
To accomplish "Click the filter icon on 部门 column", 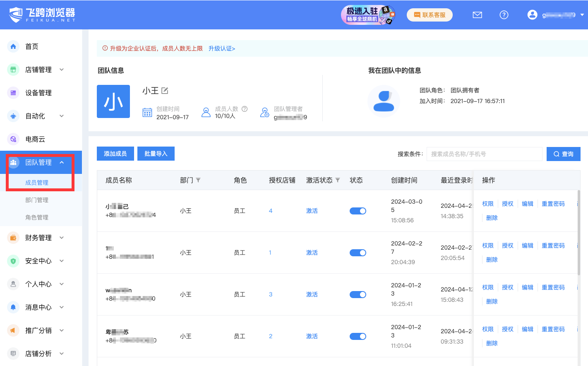I will click(x=198, y=180).
